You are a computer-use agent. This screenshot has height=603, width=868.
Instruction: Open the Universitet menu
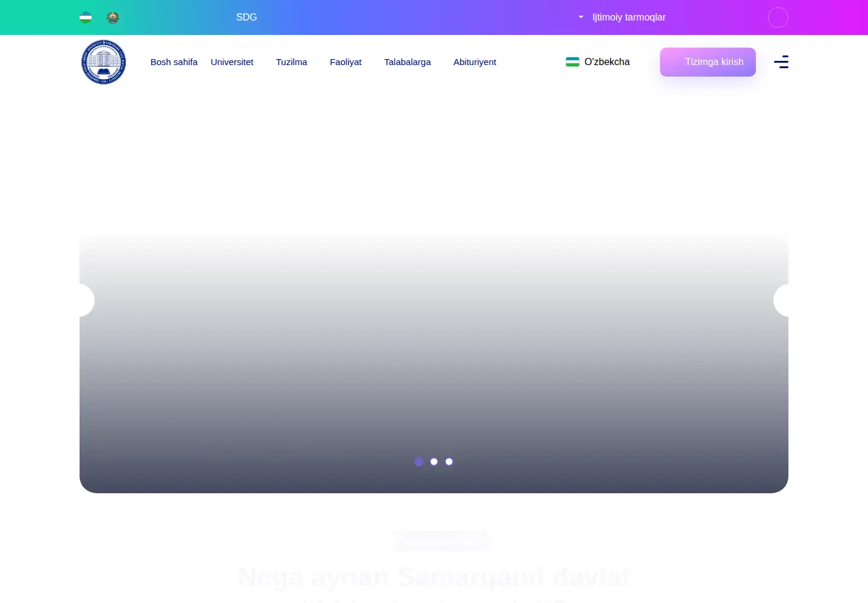[x=232, y=62]
